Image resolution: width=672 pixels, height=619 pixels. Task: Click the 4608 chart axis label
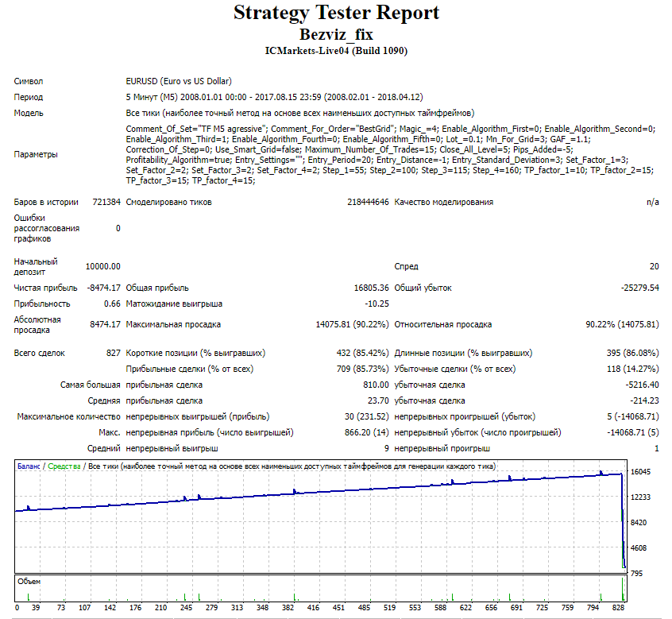pyautogui.click(x=639, y=547)
